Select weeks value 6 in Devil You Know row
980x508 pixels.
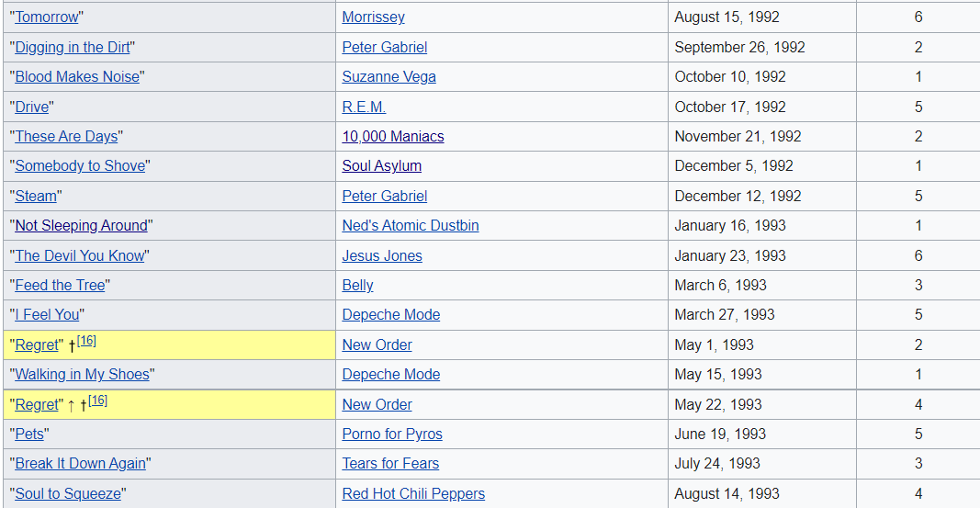tap(918, 255)
